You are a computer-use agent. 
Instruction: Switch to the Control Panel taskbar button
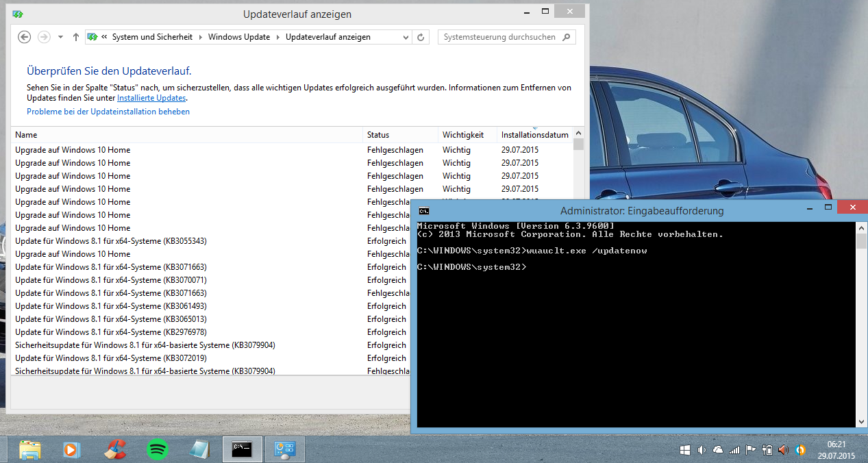(284, 449)
